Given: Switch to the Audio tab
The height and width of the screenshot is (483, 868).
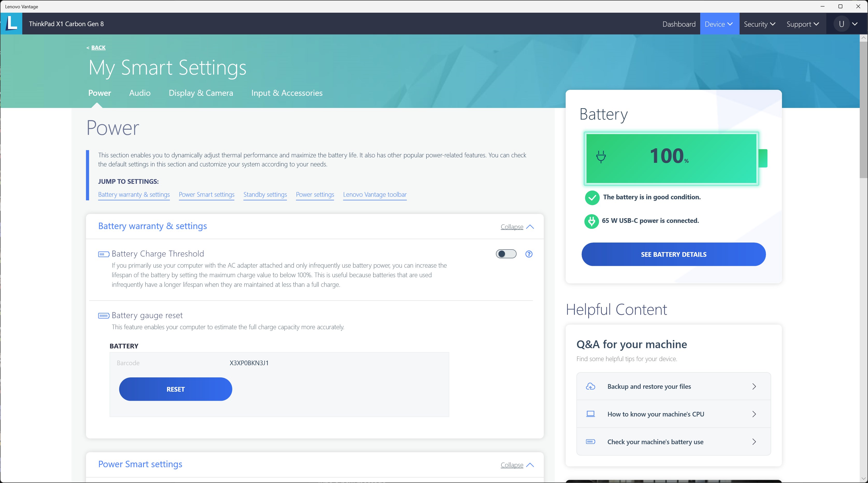Looking at the screenshot, I should pyautogui.click(x=140, y=93).
